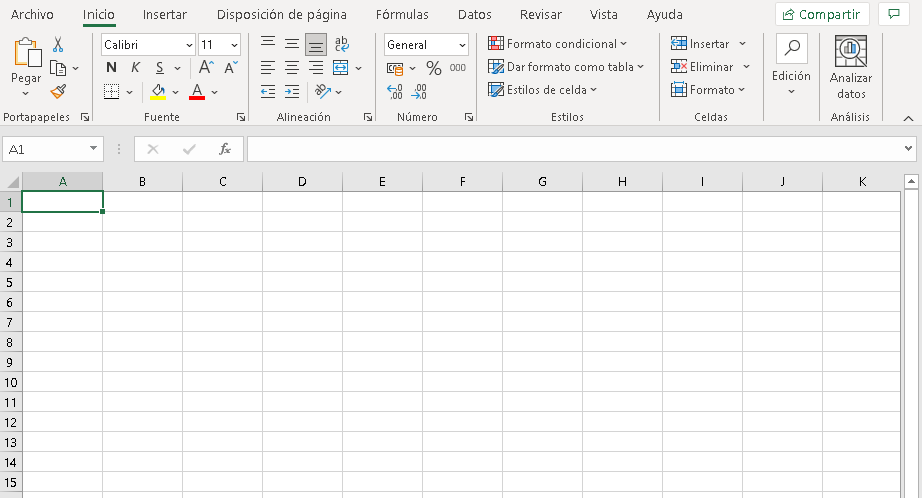The width and height of the screenshot is (922, 498).
Task: Decrease indent (Disminuir sangría)
Action: pyautogui.click(x=268, y=91)
